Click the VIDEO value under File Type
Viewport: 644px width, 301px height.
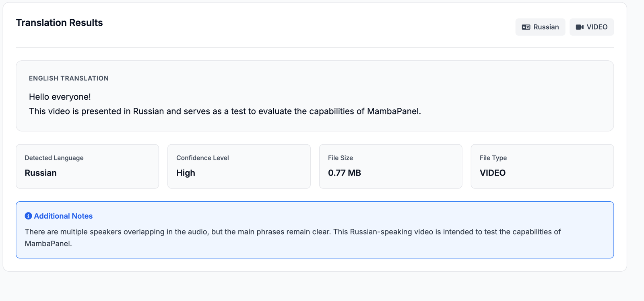(493, 173)
